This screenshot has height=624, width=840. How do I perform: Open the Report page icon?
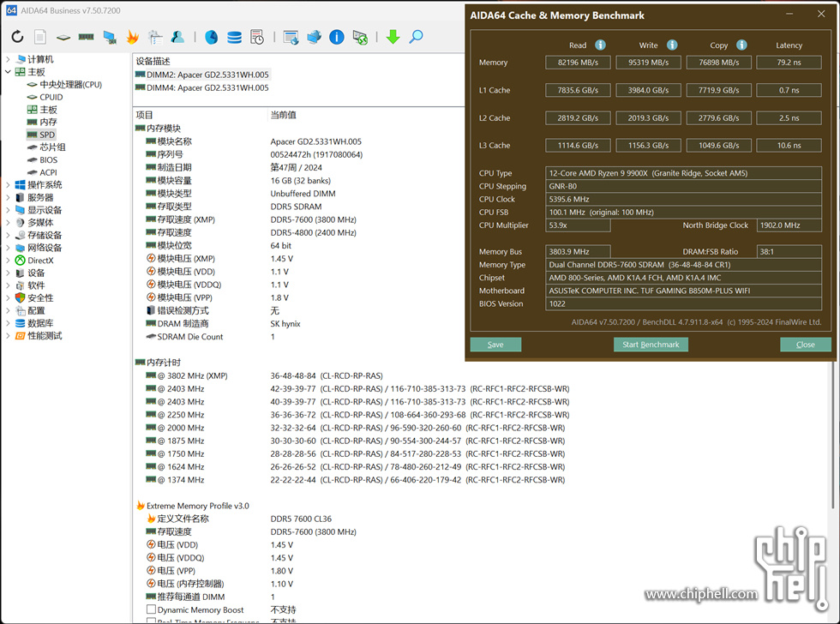click(40, 37)
